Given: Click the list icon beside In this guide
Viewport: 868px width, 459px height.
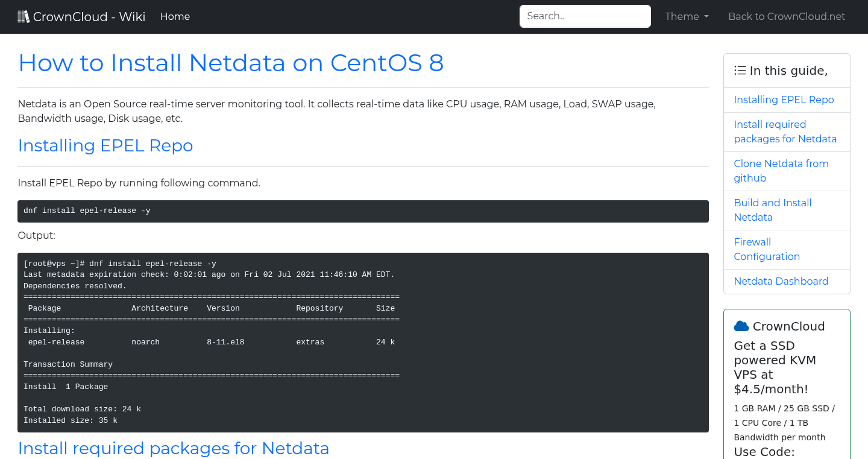Looking at the screenshot, I should (x=740, y=71).
